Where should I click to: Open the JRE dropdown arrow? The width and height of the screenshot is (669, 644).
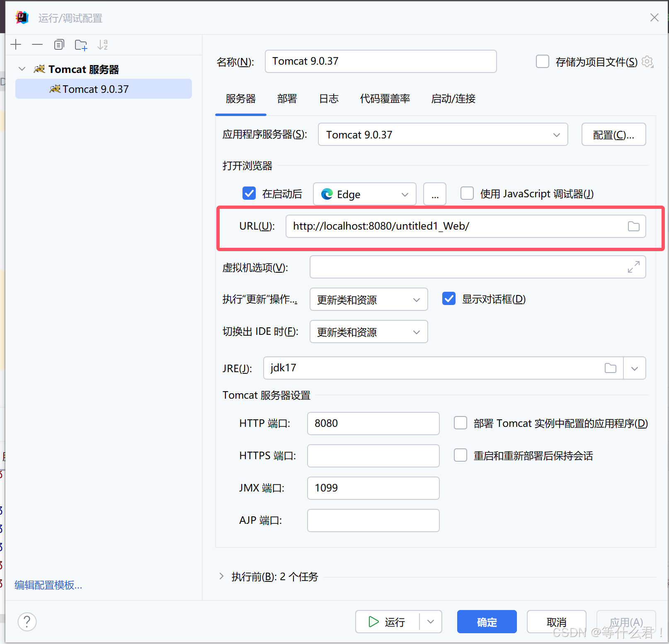click(x=634, y=368)
